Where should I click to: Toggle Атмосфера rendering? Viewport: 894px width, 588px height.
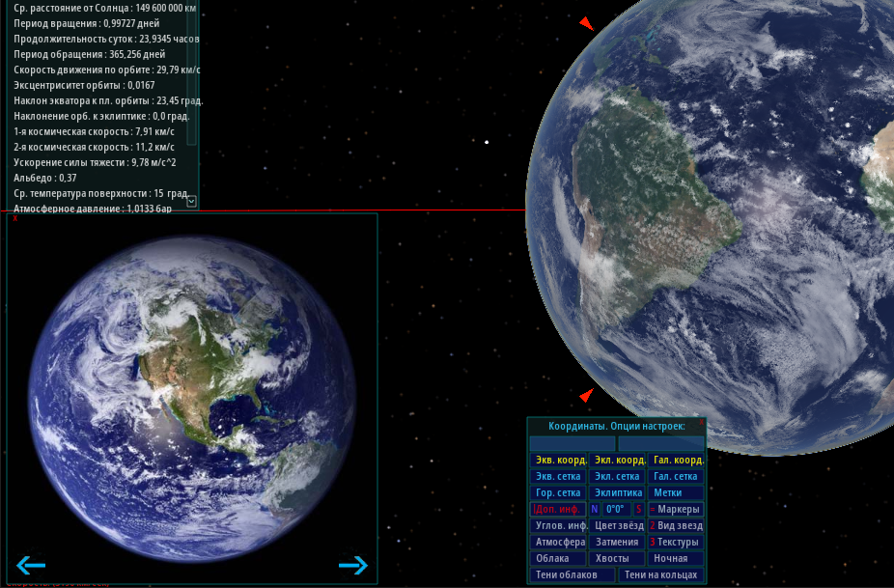click(x=558, y=543)
